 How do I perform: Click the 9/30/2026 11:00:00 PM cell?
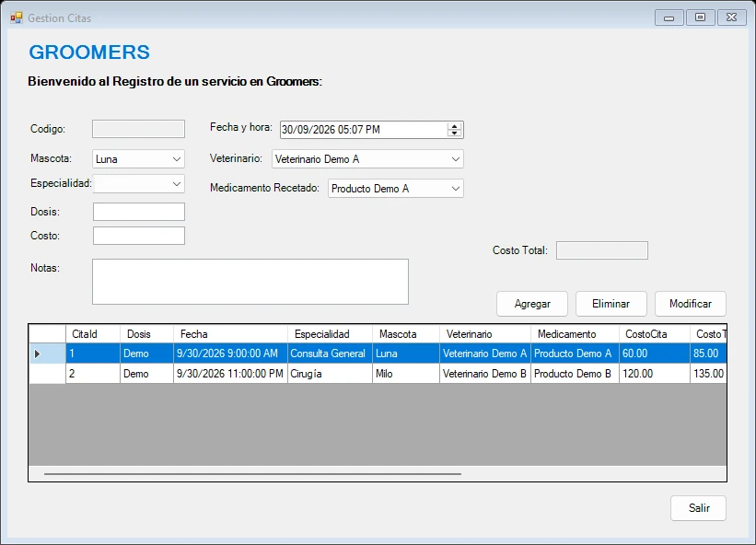(x=230, y=374)
